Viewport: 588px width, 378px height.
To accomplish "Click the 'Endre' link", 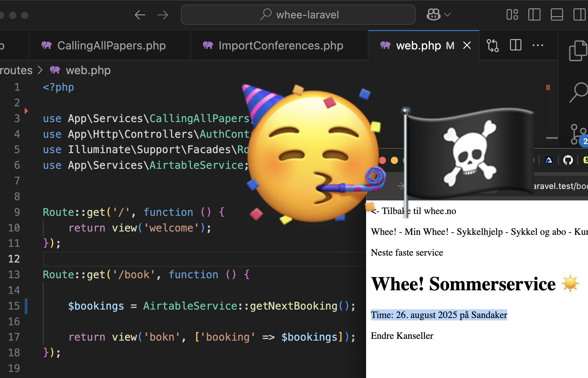I will point(382,336).
